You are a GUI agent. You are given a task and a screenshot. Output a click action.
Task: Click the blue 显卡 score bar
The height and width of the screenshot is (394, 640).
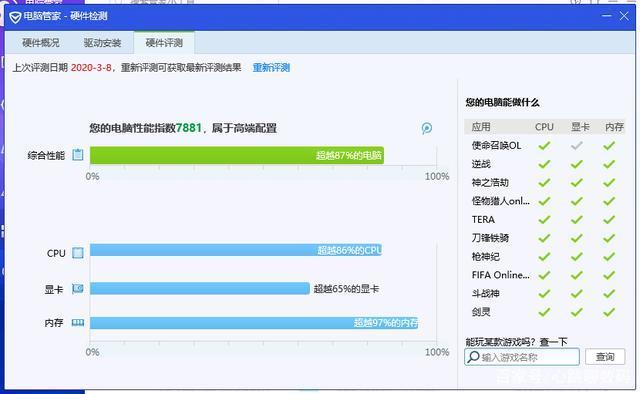point(200,288)
